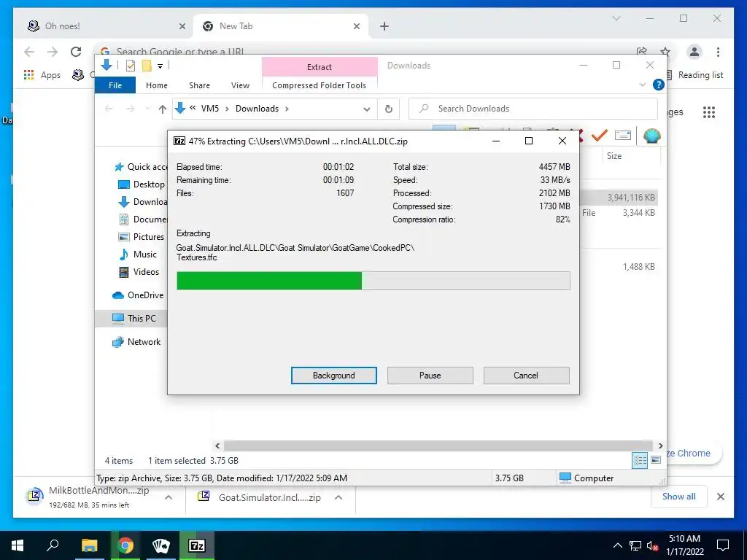The image size is (747, 560).
Task: Pause the 7-Zip extraction
Action: [430, 376]
